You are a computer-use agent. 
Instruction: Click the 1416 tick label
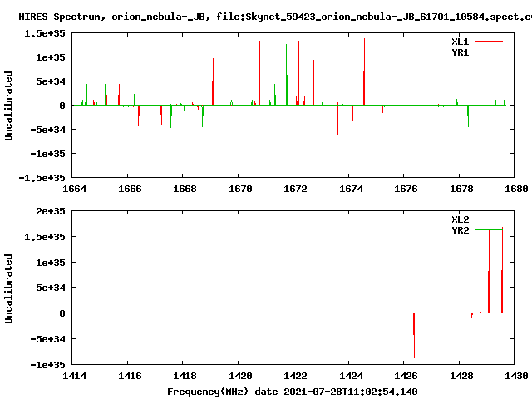(130, 376)
